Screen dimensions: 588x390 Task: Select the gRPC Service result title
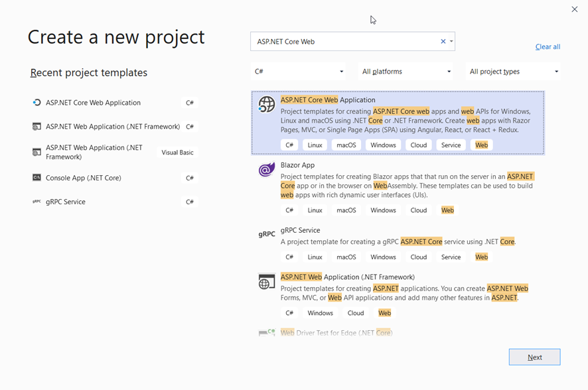[300, 230]
